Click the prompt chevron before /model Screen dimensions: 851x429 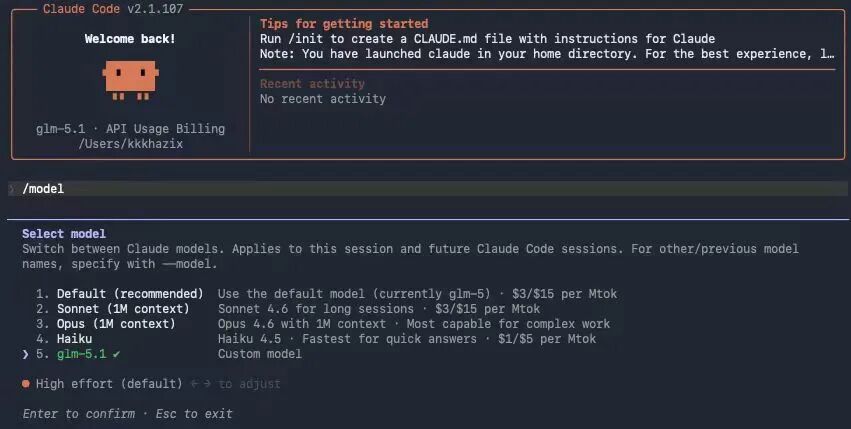11,189
